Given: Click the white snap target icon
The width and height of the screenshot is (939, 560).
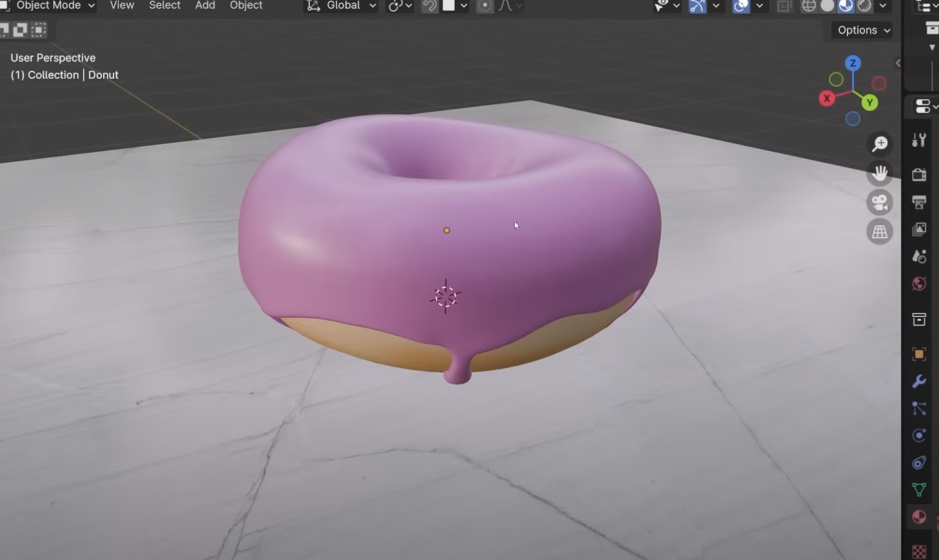Looking at the screenshot, I should pos(448,5).
